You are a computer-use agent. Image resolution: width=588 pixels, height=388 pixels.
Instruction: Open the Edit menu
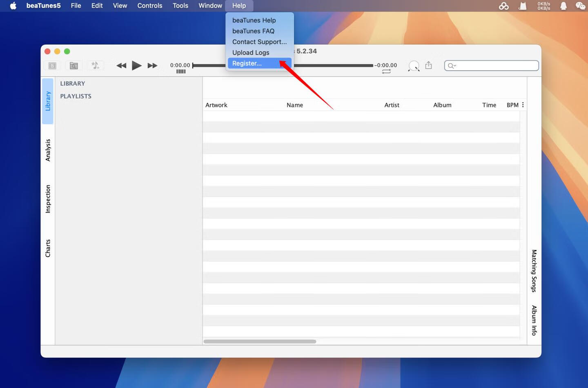(97, 6)
